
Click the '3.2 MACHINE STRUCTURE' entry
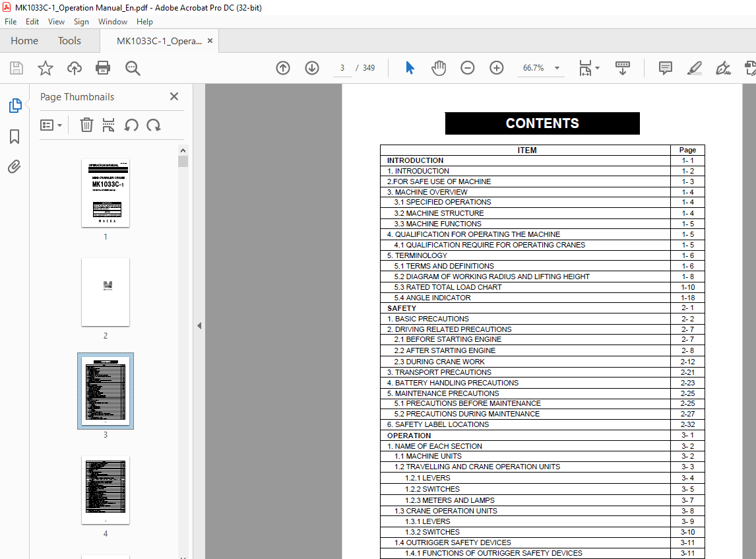[439, 213]
